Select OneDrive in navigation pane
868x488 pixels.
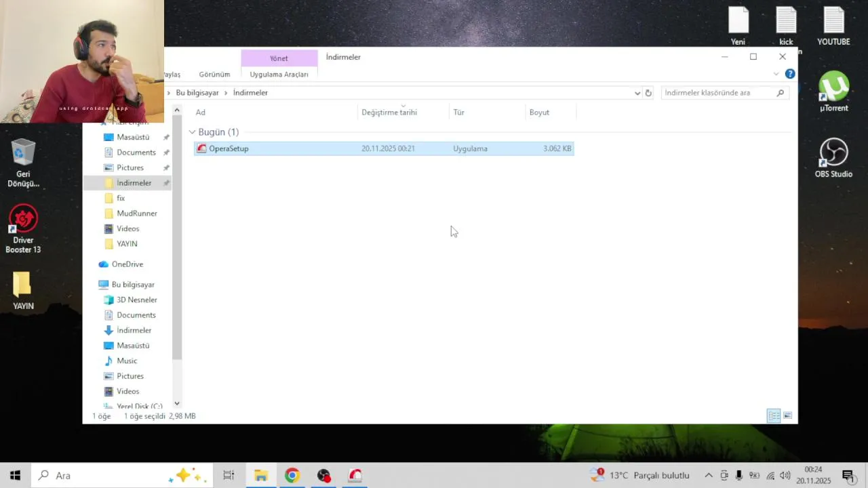point(127,264)
